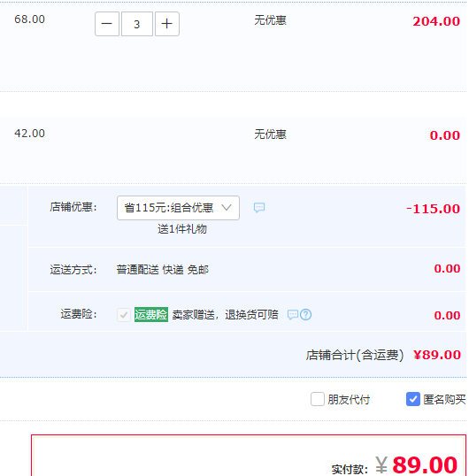The height and width of the screenshot is (476, 469).
Task: Click the 204.00 item subtotal
Action: point(436,21)
